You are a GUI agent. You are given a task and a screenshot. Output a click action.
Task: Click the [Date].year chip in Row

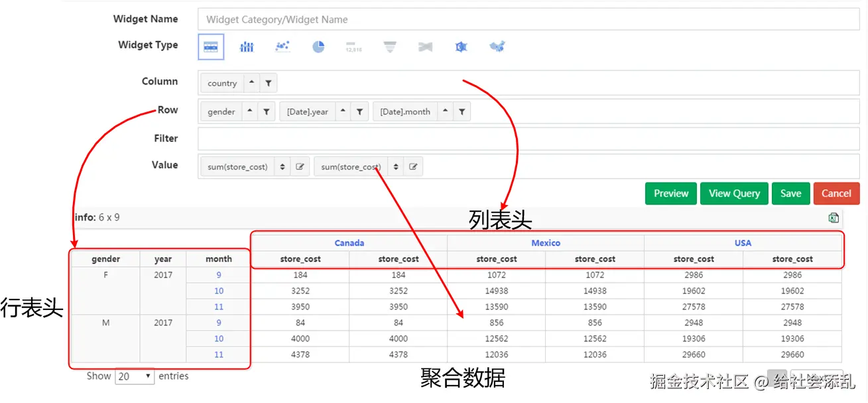pyautogui.click(x=308, y=112)
